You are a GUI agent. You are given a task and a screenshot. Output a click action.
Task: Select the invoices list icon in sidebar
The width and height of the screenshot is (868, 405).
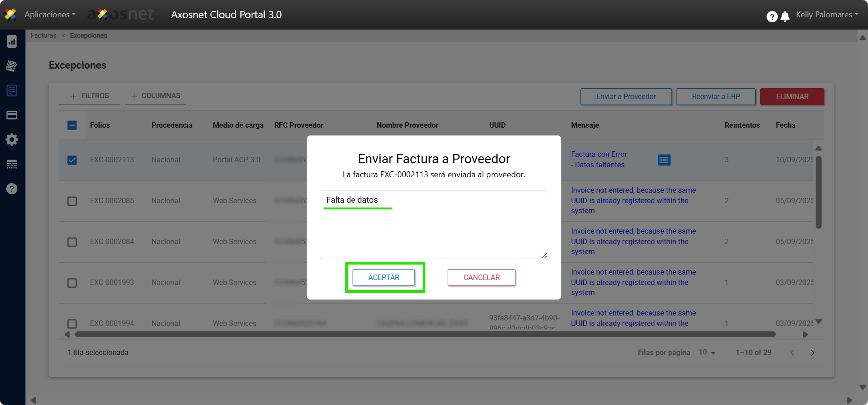tap(12, 90)
